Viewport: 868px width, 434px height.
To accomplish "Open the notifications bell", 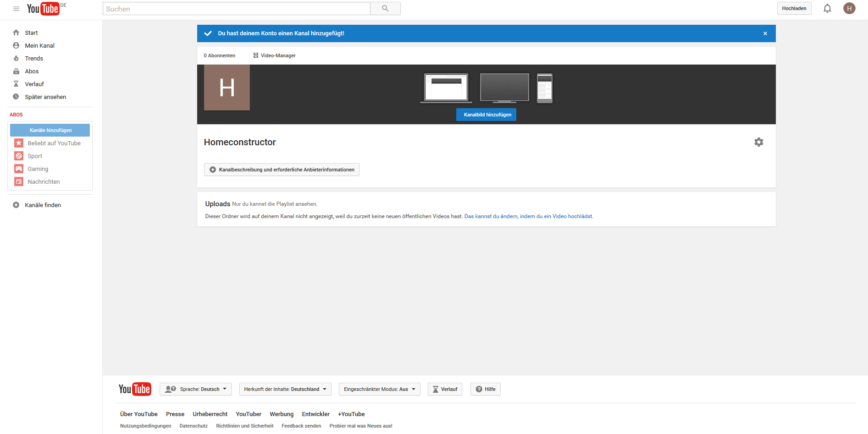I will 827,8.
